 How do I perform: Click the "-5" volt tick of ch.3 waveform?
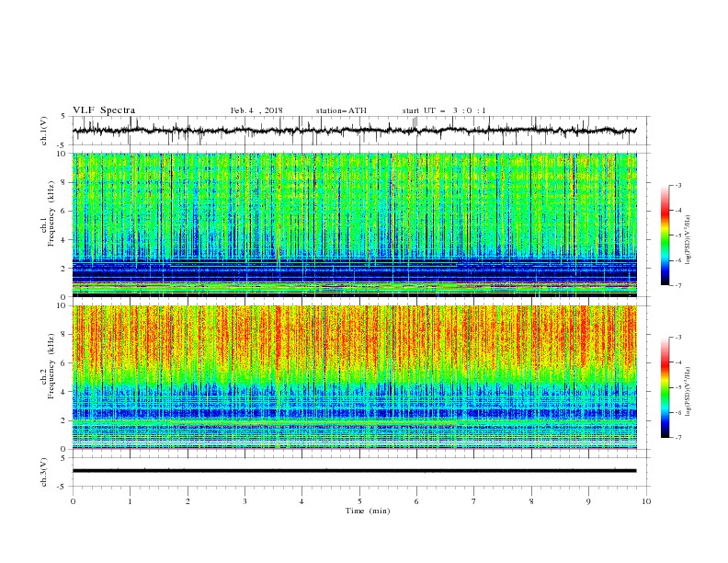pyautogui.click(x=63, y=487)
